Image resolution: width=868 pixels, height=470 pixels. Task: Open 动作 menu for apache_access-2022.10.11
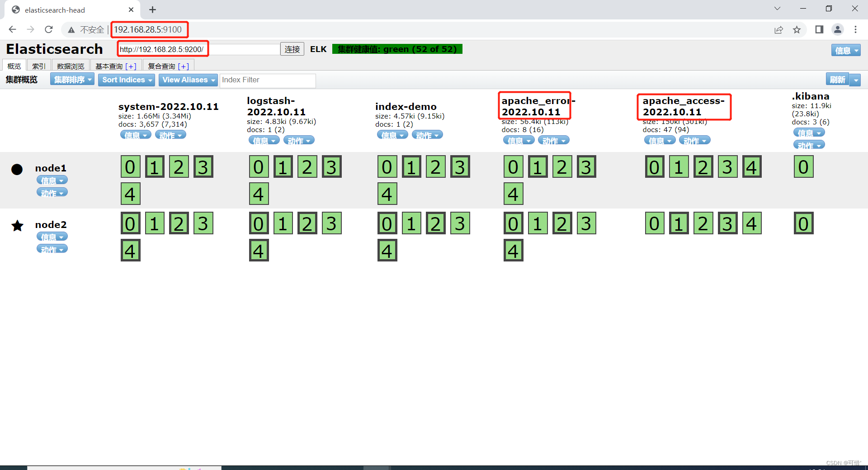click(694, 140)
